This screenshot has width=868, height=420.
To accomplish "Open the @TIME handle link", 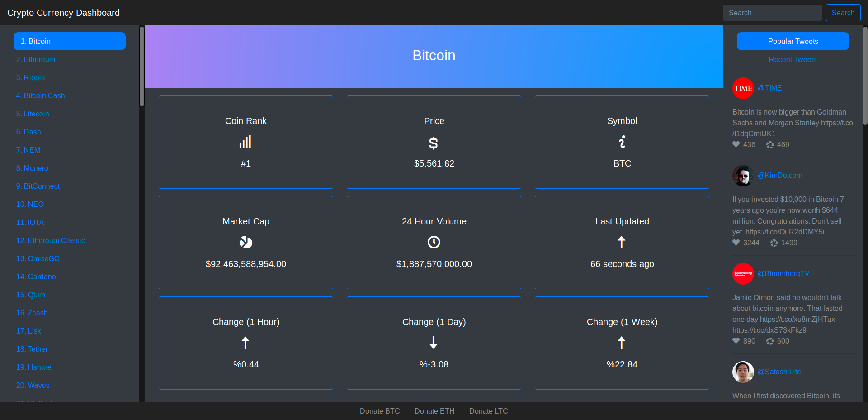I will point(769,88).
